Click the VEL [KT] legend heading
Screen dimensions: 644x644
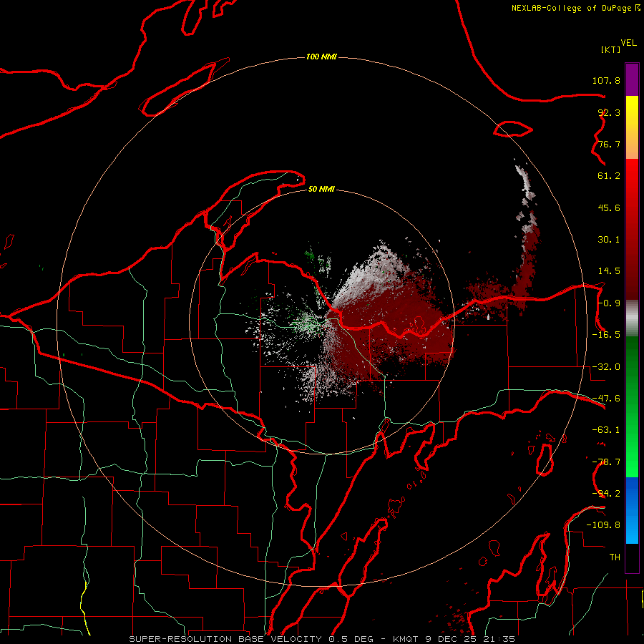[x=618, y=46]
